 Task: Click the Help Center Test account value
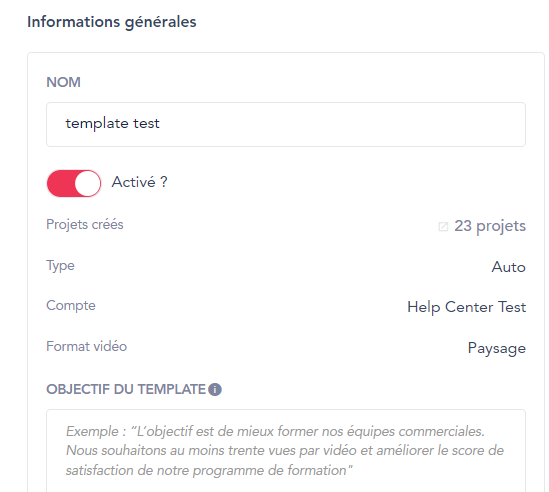(466, 307)
